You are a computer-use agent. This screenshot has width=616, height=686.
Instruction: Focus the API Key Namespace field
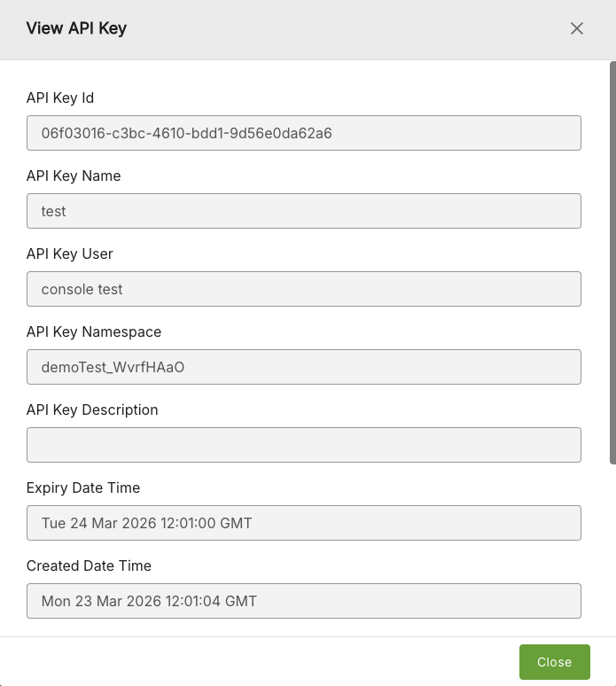click(303, 367)
